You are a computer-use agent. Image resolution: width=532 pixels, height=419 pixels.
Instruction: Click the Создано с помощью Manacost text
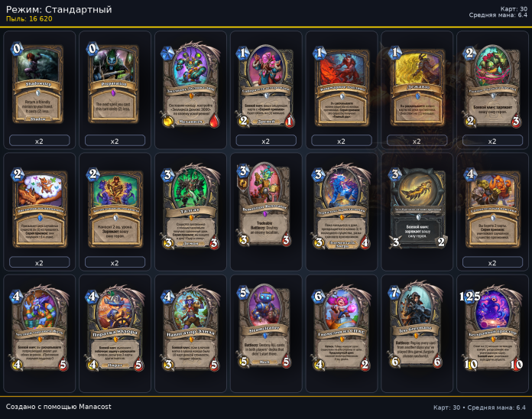[58, 407]
